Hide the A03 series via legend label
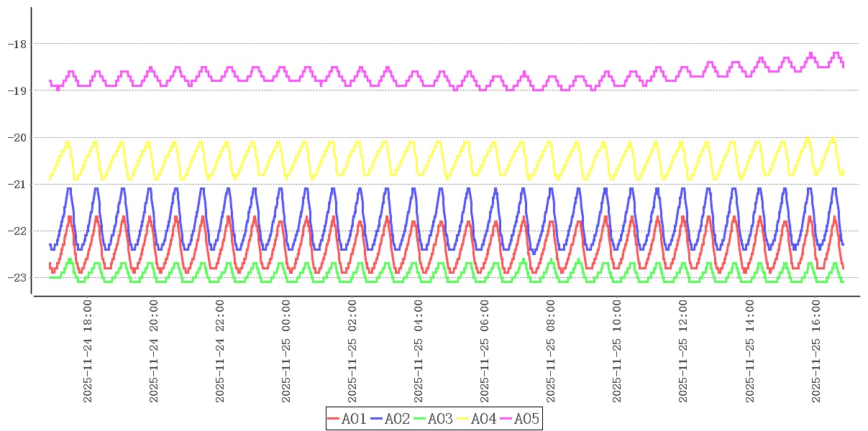The height and width of the screenshot is (431, 868). click(x=440, y=419)
